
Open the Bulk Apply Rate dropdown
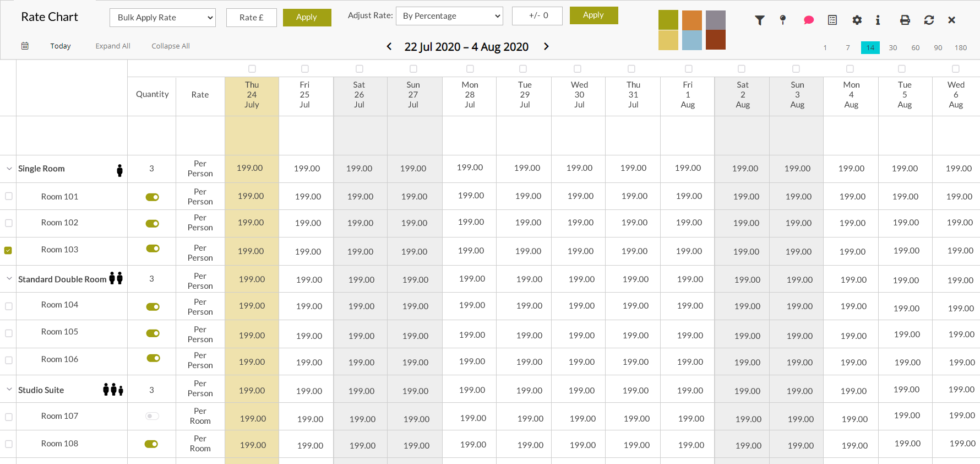[x=162, y=18]
